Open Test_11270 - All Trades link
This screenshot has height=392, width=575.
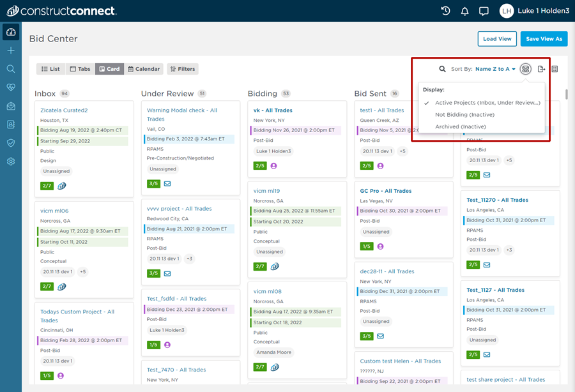click(x=497, y=200)
